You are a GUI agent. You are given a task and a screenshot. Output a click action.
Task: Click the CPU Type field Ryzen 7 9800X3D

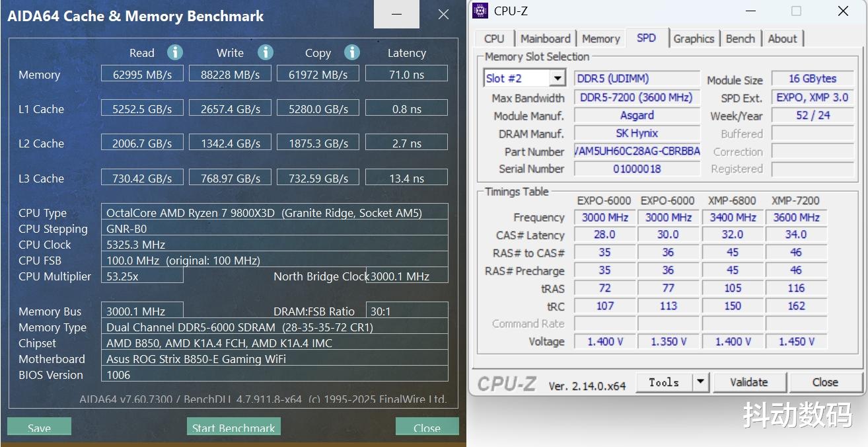click(x=274, y=212)
